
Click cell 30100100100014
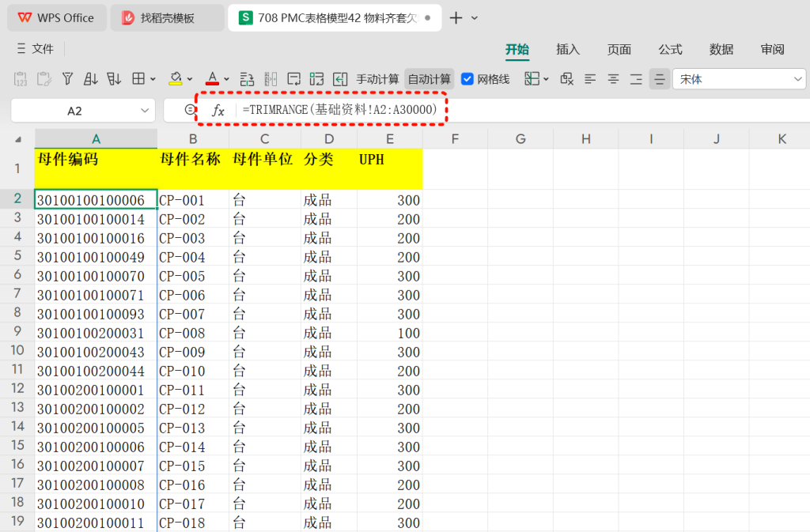96,219
